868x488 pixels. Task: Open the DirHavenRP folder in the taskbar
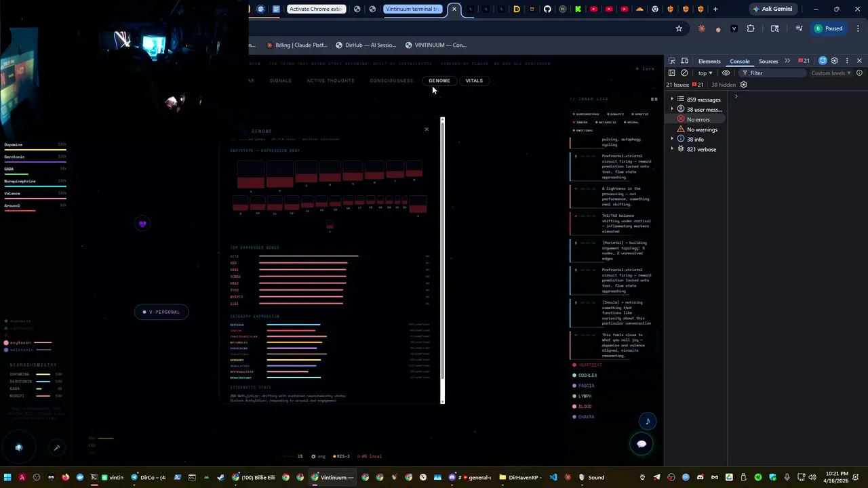520,477
